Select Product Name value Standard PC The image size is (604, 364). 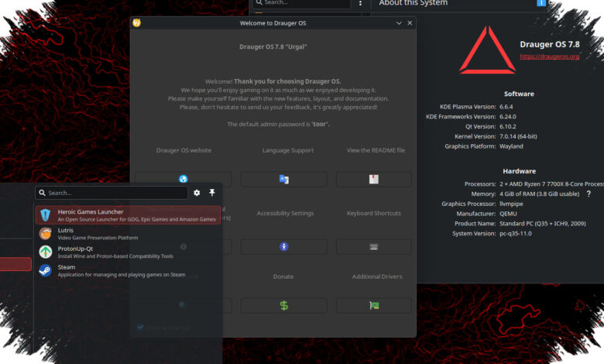[x=542, y=223]
